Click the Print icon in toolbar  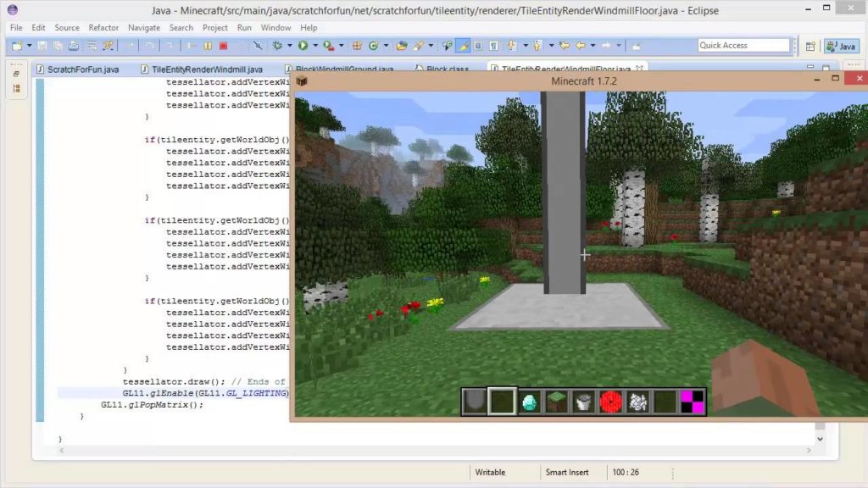73,46
